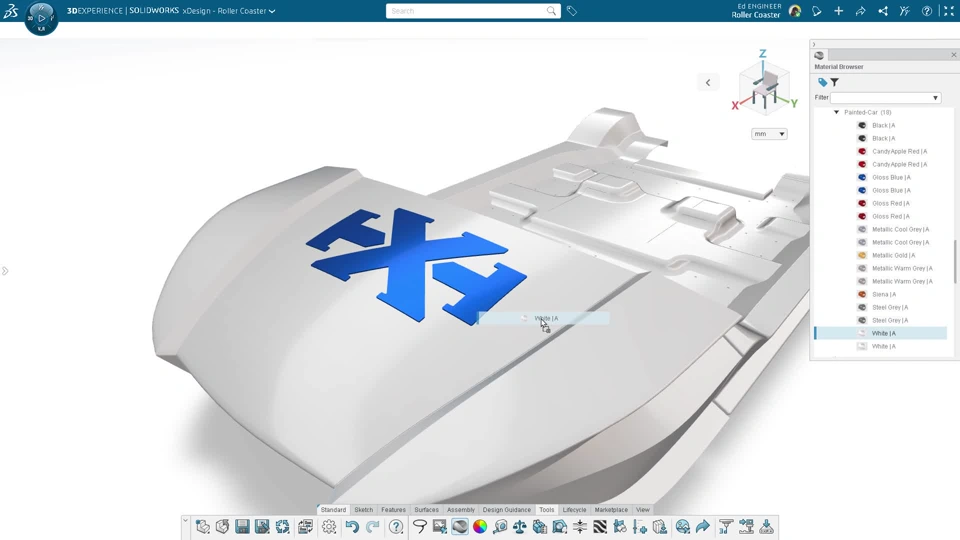
Task: Click the Update refresh arrows icon
Action: [282, 527]
